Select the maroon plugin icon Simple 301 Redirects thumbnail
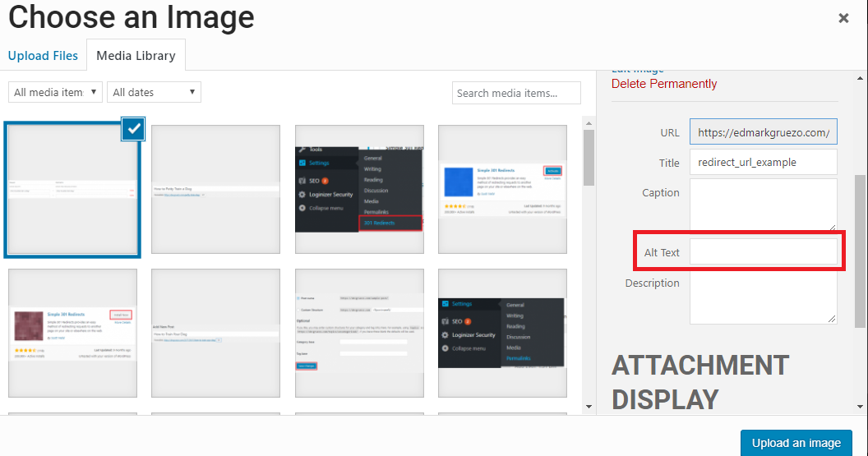This screenshot has width=868, height=456. 72,333
